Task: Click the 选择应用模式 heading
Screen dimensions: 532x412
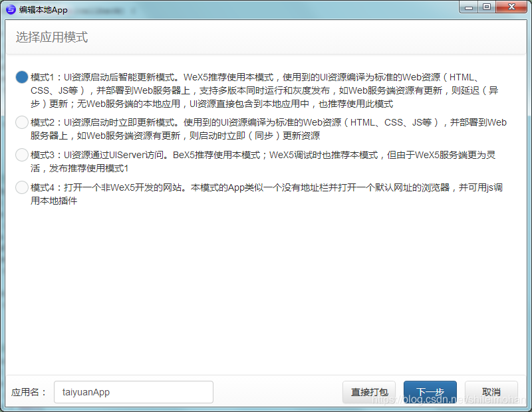Action: [52, 37]
